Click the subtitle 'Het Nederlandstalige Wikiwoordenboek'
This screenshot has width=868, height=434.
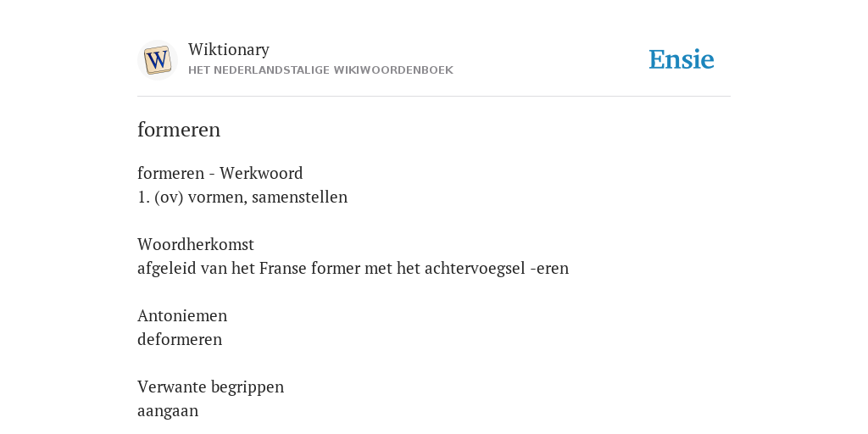320,70
